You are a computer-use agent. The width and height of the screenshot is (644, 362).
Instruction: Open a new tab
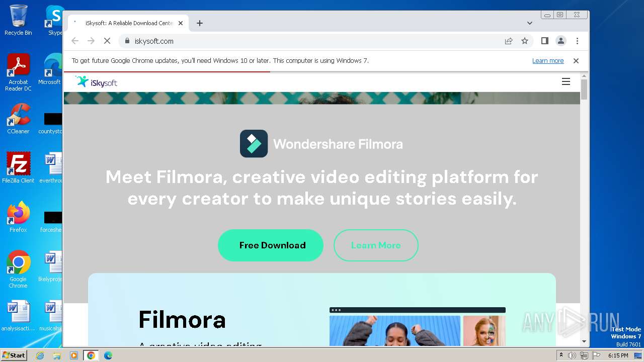pyautogui.click(x=200, y=23)
